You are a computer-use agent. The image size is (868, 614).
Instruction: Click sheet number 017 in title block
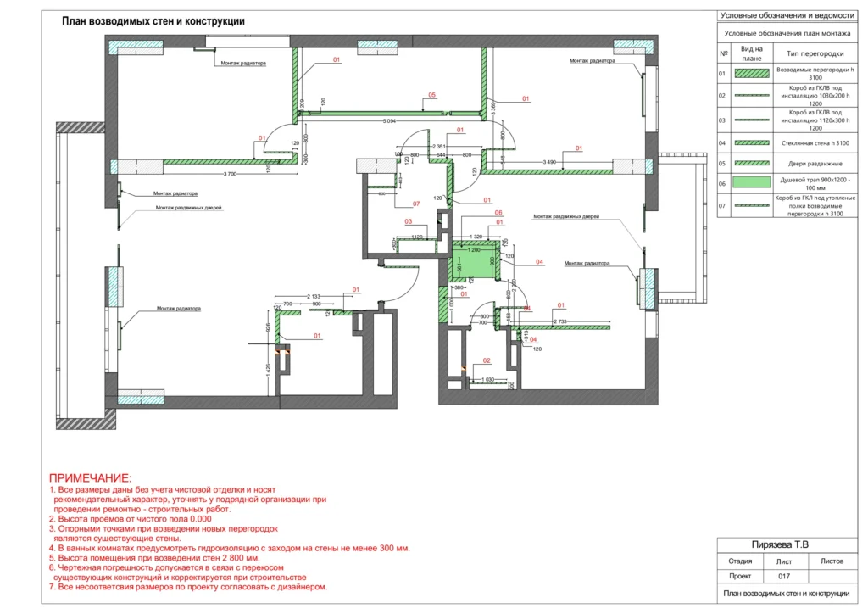tap(783, 576)
